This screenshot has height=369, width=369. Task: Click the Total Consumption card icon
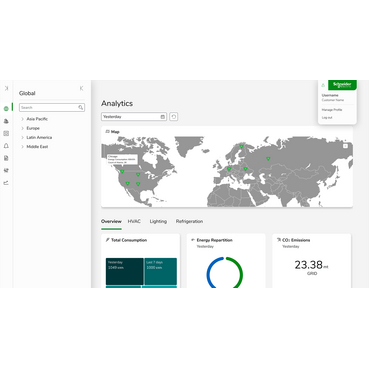pos(107,240)
